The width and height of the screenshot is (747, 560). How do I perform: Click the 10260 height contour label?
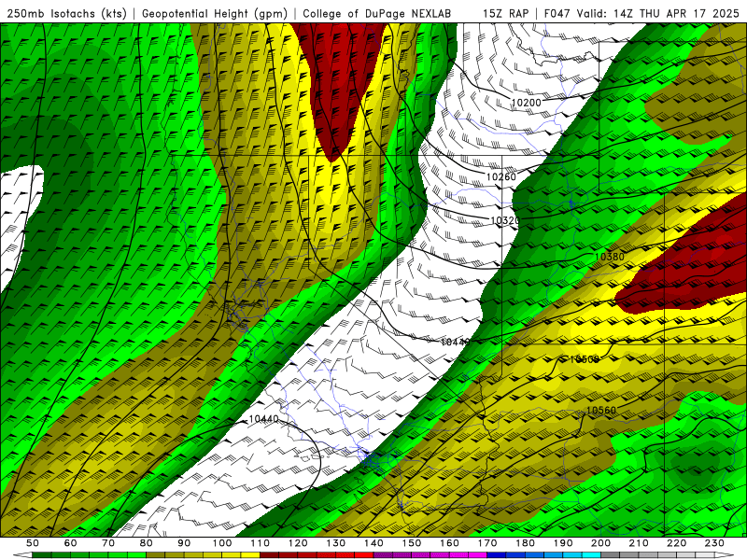tap(500, 176)
